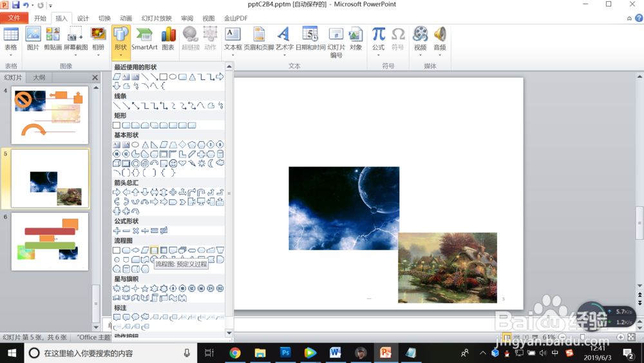
Task: Switch to normal view in status bar
Action: [507, 337]
